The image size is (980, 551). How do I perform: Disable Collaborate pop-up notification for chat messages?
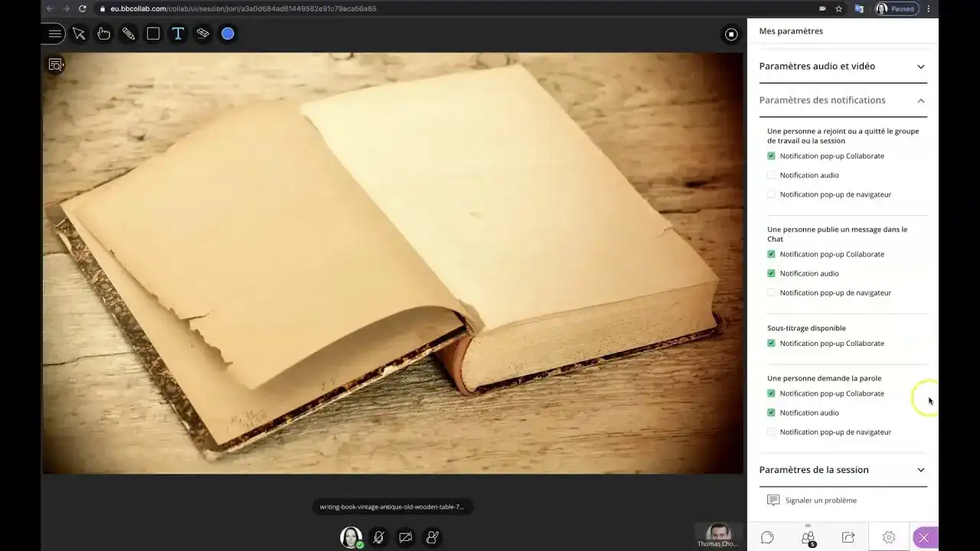[x=771, y=253]
